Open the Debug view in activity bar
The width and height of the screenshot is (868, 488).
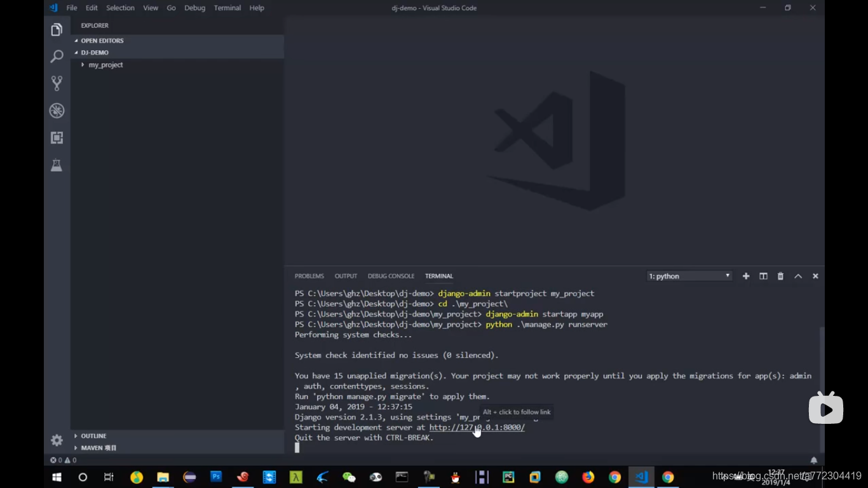pyautogui.click(x=57, y=111)
